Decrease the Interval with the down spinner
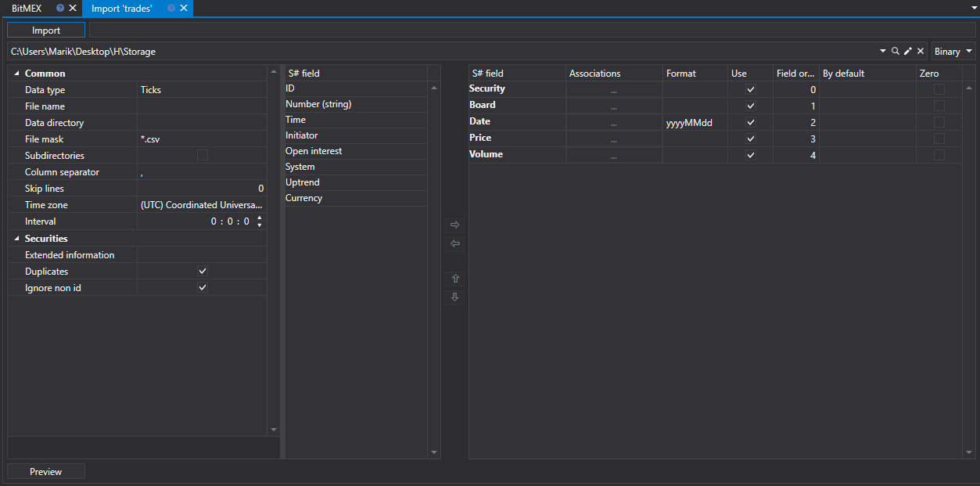The width and height of the screenshot is (980, 486). [x=260, y=225]
